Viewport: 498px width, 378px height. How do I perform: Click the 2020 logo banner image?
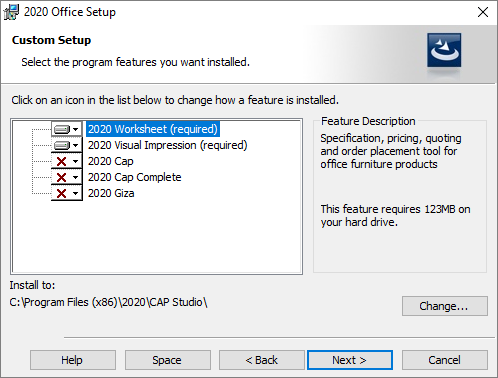(x=444, y=50)
